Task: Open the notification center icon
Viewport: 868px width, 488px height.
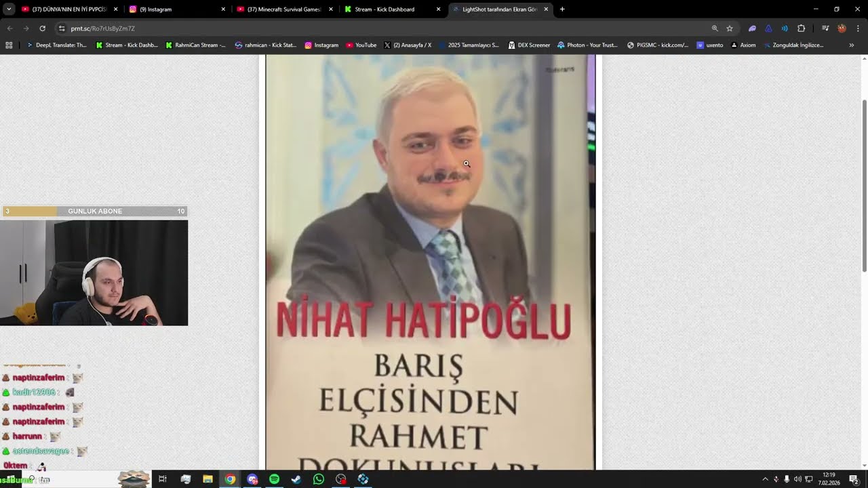Action: coord(854,479)
